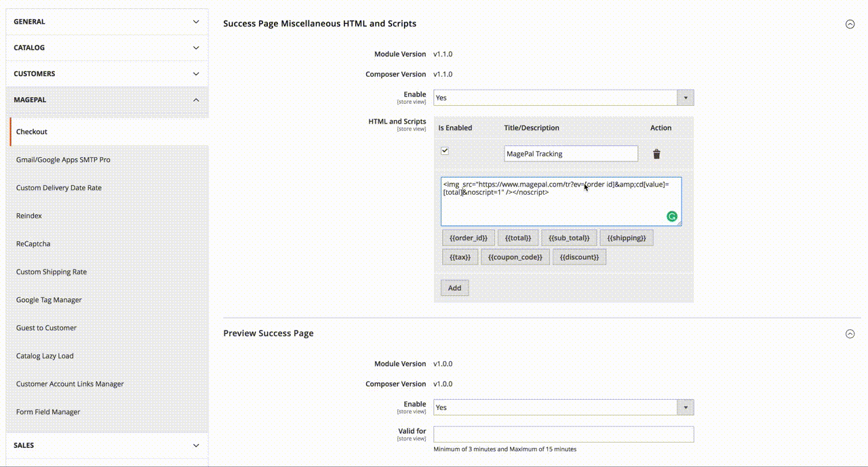Image resolution: width=868 pixels, height=467 pixels.
Task: Insert the {{sub_total}} variable
Action: pyautogui.click(x=569, y=238)
